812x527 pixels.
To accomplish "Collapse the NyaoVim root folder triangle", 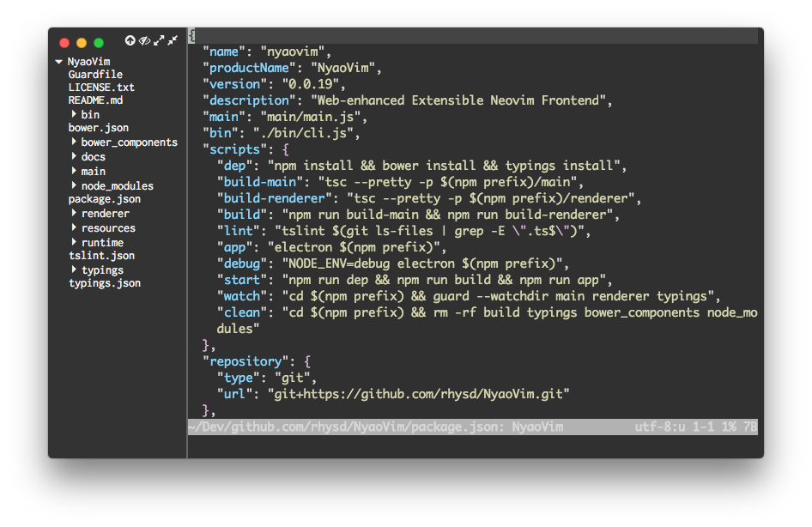I will (x=58, y=62).
